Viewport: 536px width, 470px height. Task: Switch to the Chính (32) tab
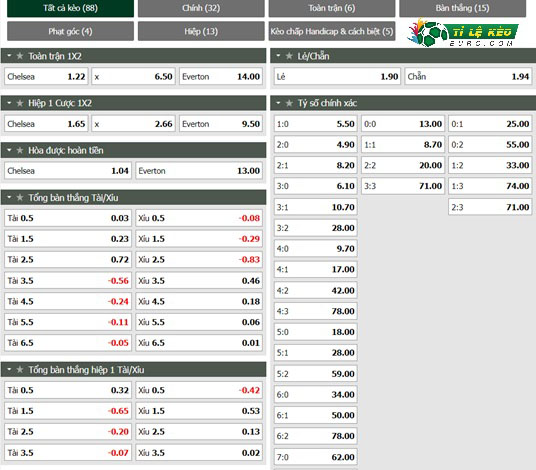tap(201, 8)
